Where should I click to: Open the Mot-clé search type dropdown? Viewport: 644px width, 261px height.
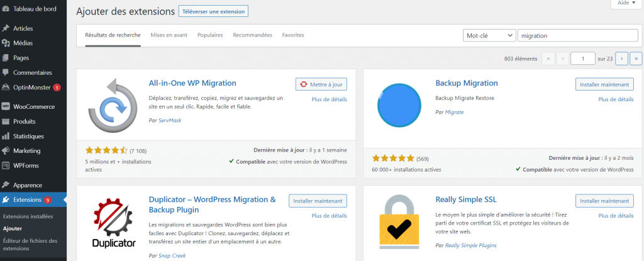pos(489,36)
